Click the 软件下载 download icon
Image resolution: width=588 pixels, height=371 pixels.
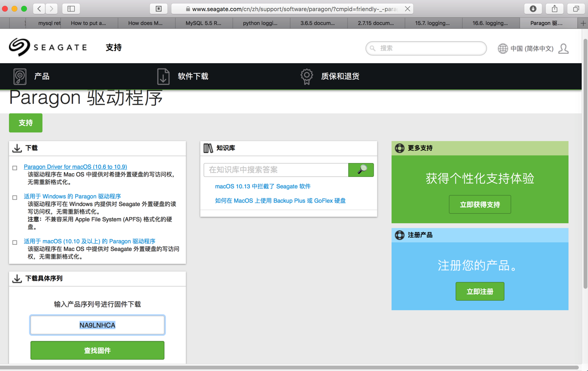[x=163, y=76]
